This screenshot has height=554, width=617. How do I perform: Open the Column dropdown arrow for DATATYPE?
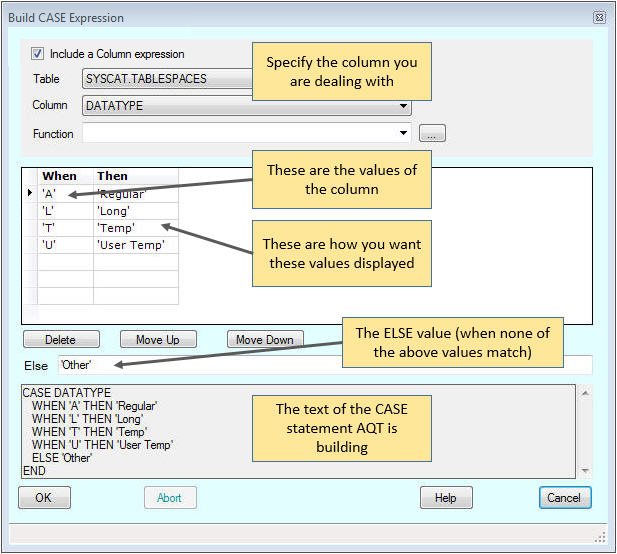pyautogui.click(x=403, y=106)
